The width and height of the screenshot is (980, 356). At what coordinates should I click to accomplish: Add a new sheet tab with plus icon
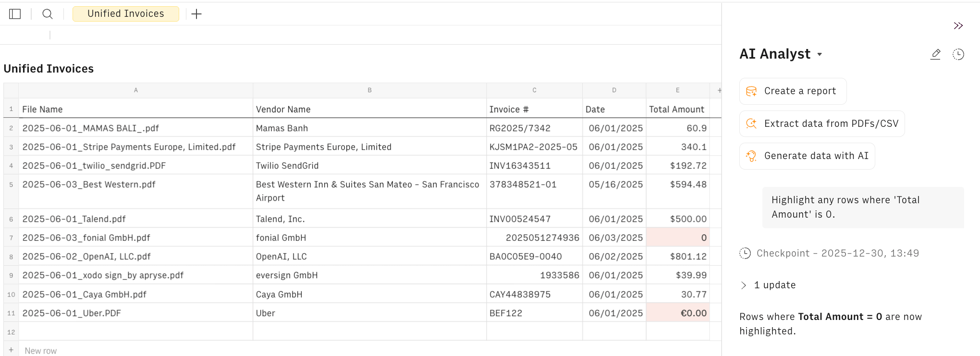pyautogui.click(x=196, y=14)
